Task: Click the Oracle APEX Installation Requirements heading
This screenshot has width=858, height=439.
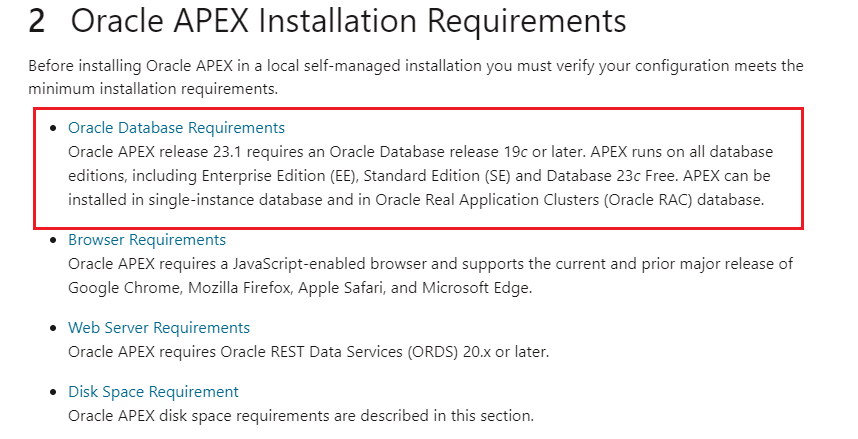Action: coord(348,21)
